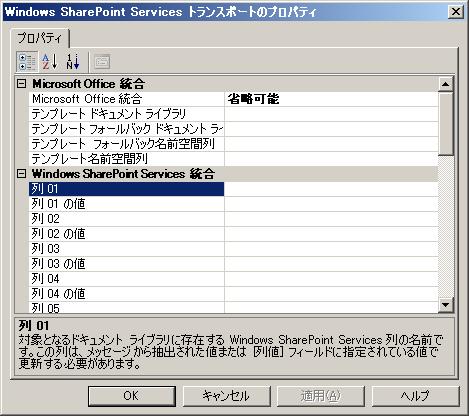Image resolution: width=469 pixels, height=416 pixels.
Task: Select the プロパティ tab
Action: coord(40,38)
